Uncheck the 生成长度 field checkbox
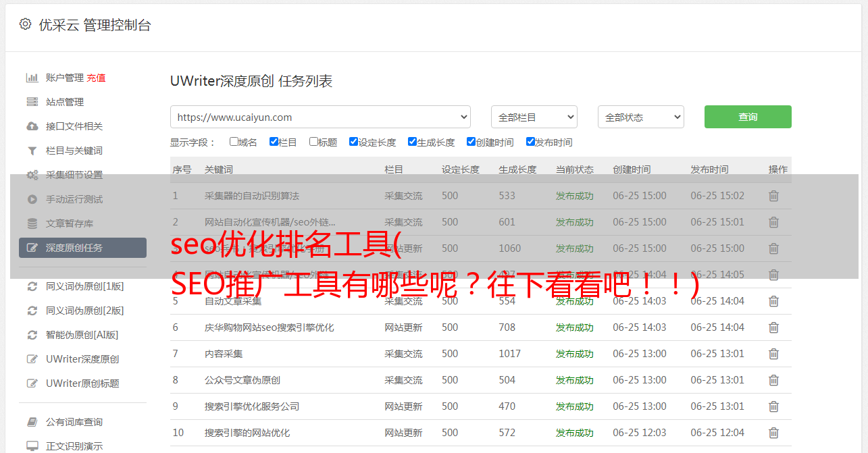 [x=412, y=142]
